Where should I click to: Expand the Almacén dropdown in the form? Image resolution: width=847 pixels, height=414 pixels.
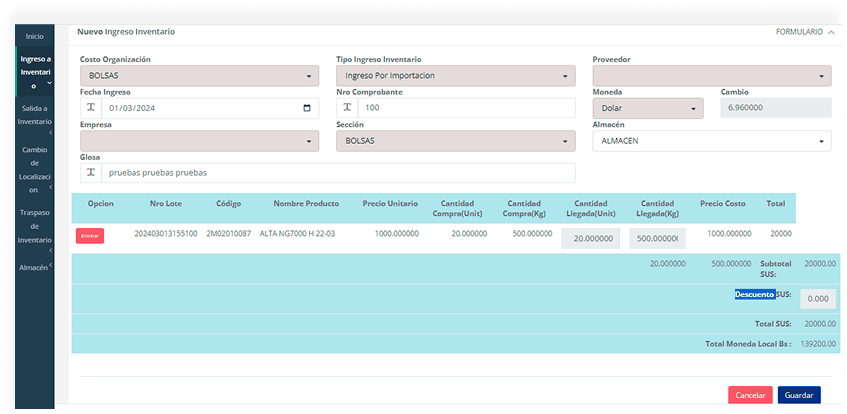click(x=711, y=141)
